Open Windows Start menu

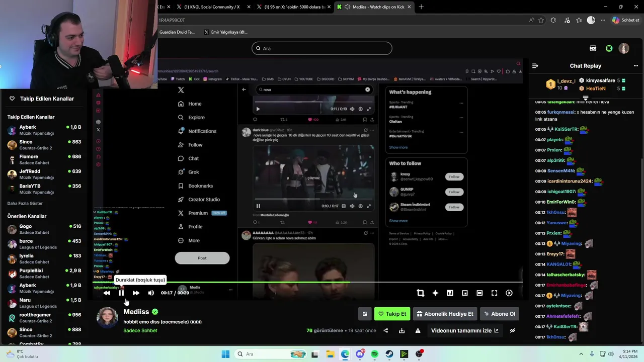click(225, 354)
